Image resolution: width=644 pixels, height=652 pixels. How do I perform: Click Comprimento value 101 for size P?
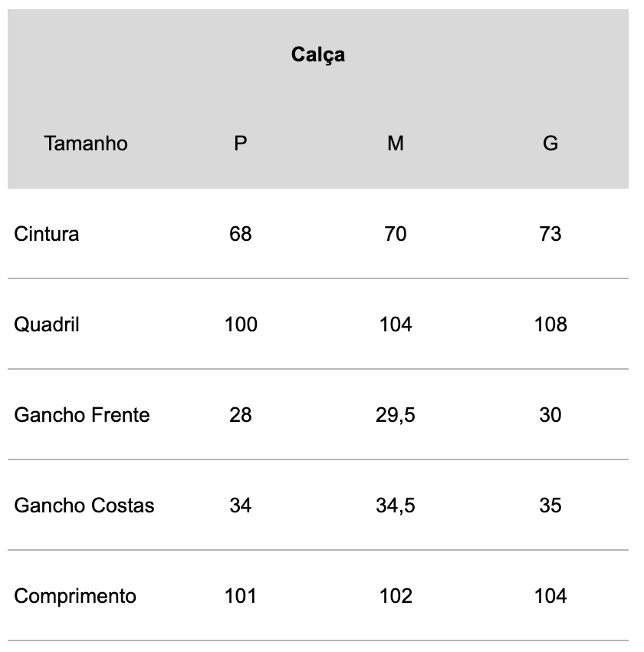point(241,596)
